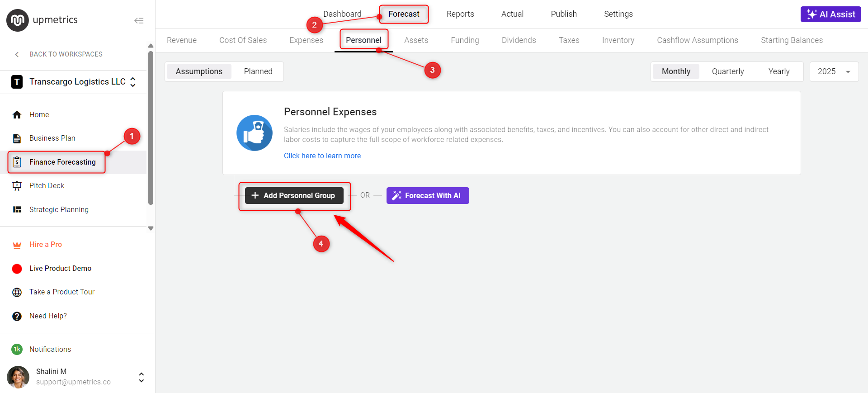Switch to the Expenses sub-tab
Screen dimensions: 868x393
point(306,40)
